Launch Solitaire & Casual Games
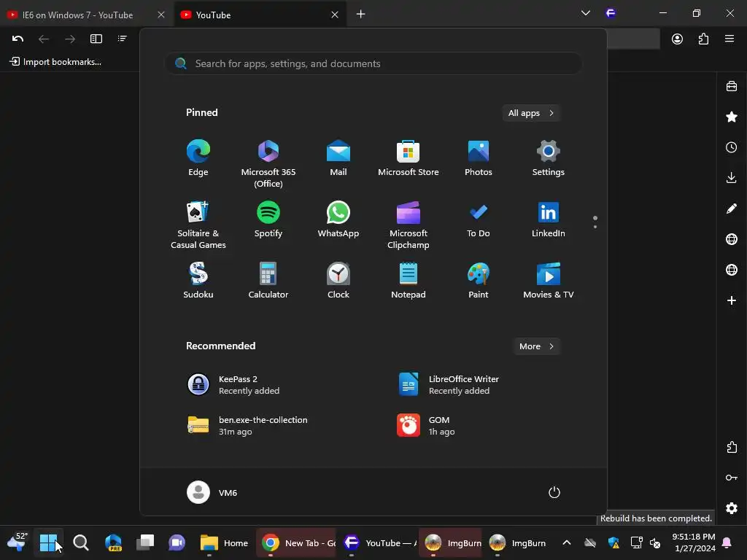This screenshot has height=560, width=747. point(198,225)
